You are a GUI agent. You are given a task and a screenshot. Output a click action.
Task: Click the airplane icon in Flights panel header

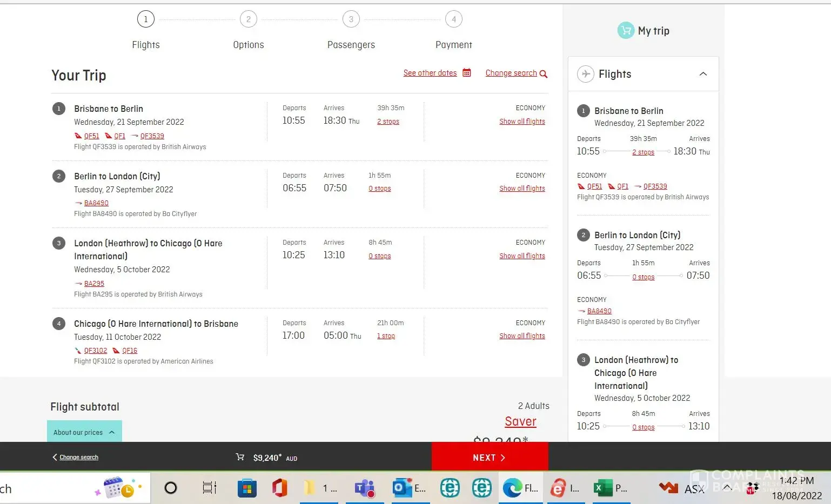pos(586,74)
